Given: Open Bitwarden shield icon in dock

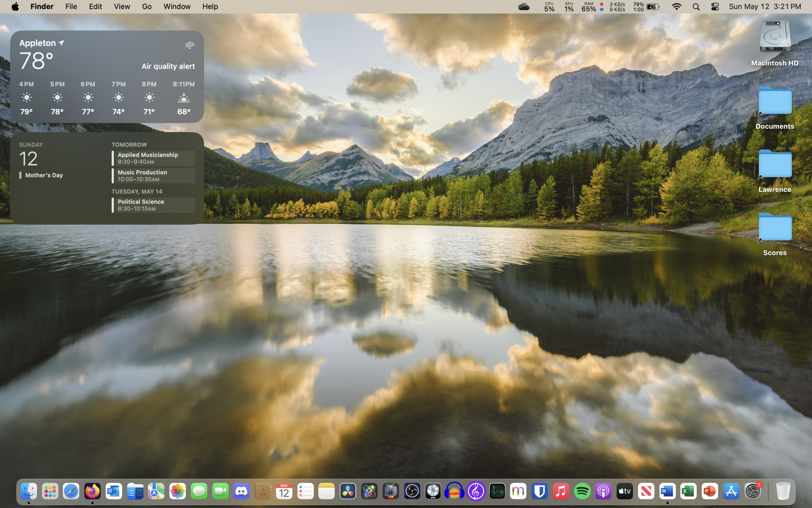Looking at the screenshot, I should [540, 491].
